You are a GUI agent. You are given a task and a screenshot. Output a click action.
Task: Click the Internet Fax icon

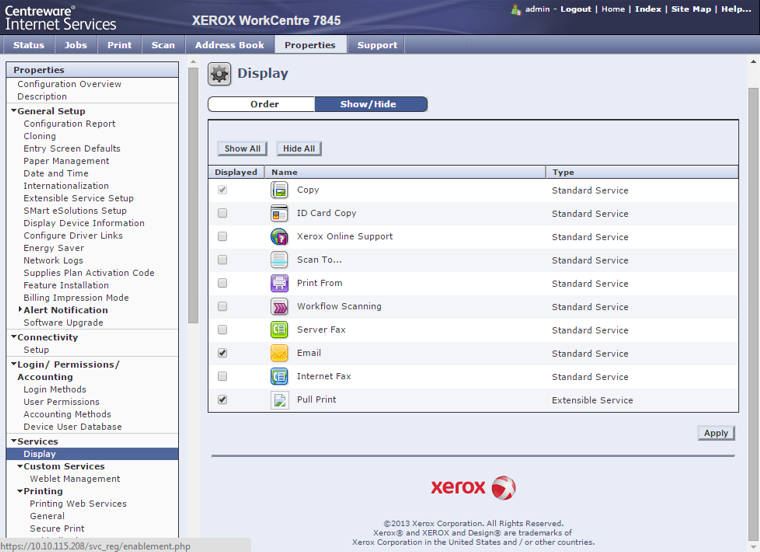click(279, 377)
